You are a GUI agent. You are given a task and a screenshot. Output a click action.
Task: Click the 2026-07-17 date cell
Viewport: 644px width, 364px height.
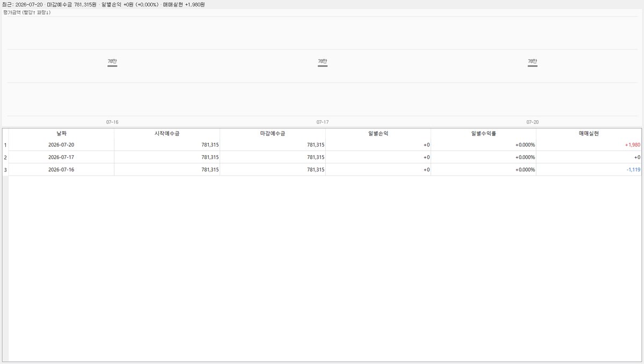61,157
